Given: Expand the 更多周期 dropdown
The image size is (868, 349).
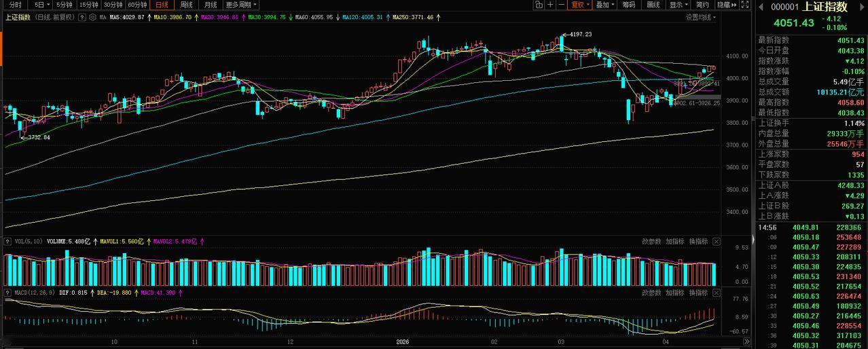Looking at the screenshot, I should [240, 5].
